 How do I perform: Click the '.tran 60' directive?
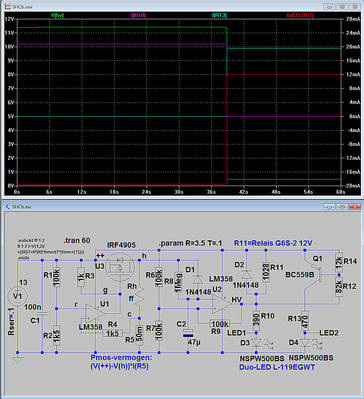tap(77, 241)
